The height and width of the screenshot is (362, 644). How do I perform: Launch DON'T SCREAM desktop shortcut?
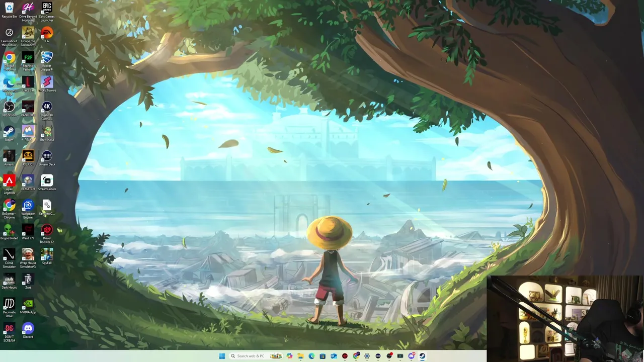point(9,332)
